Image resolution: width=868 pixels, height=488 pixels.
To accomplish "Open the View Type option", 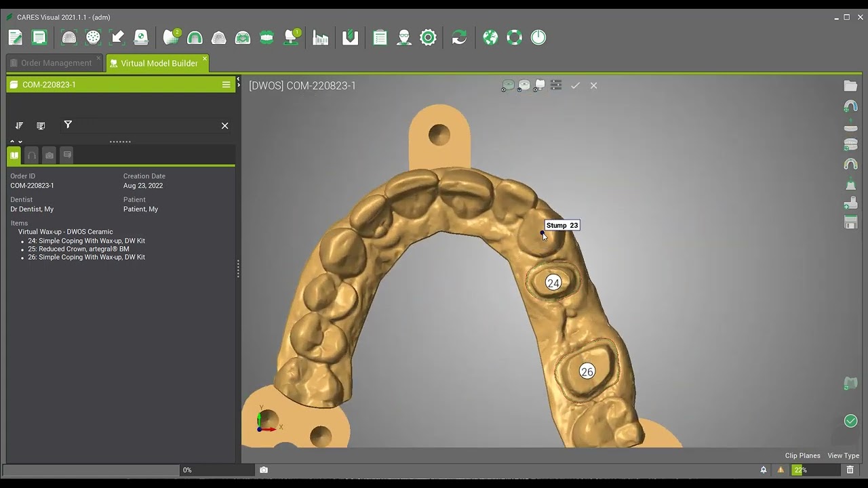I will coord(843,455).
